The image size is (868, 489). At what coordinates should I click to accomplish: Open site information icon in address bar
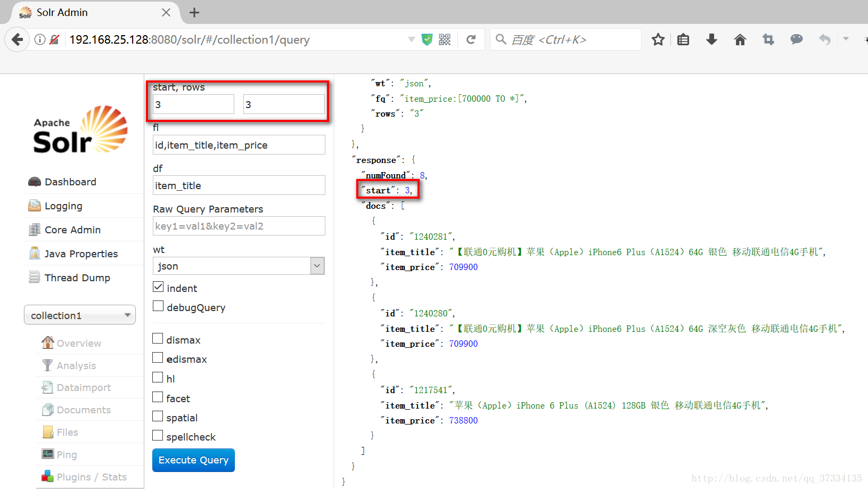[x=40, y=39]
